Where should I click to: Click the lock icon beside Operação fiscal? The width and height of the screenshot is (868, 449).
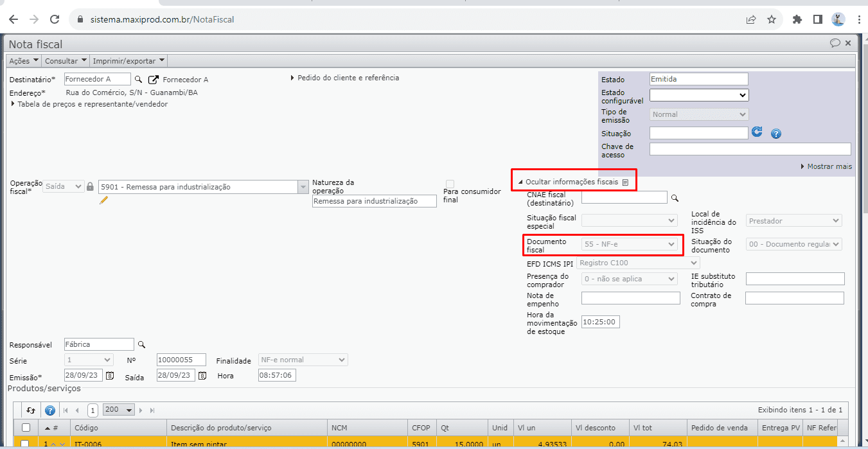pyautogui.click(x=91, y=186)
